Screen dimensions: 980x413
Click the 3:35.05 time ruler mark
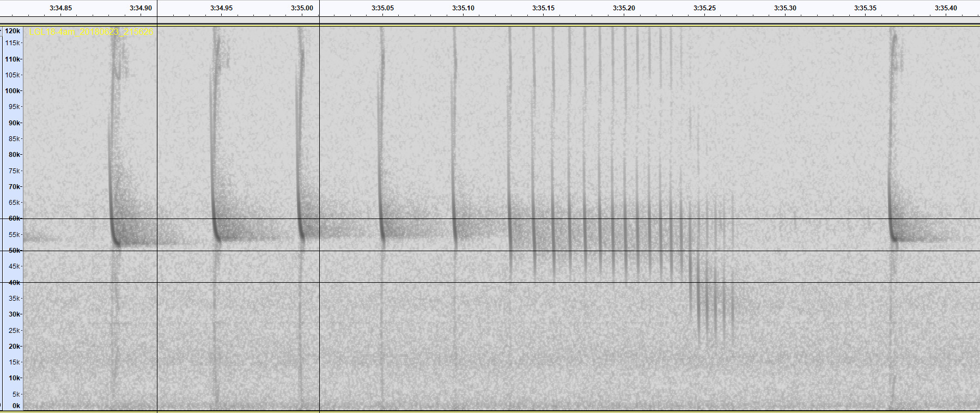(383, 8)
